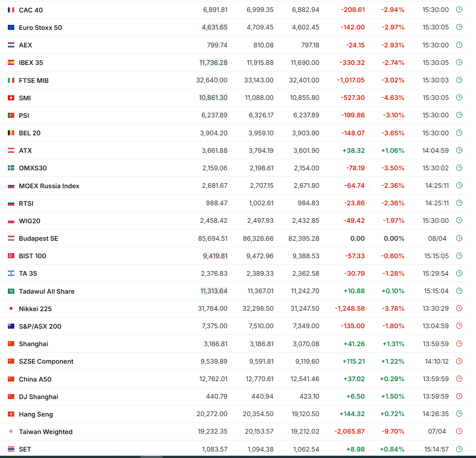Open the TA 35 index link
476x458 pixels.
[28, 273]
